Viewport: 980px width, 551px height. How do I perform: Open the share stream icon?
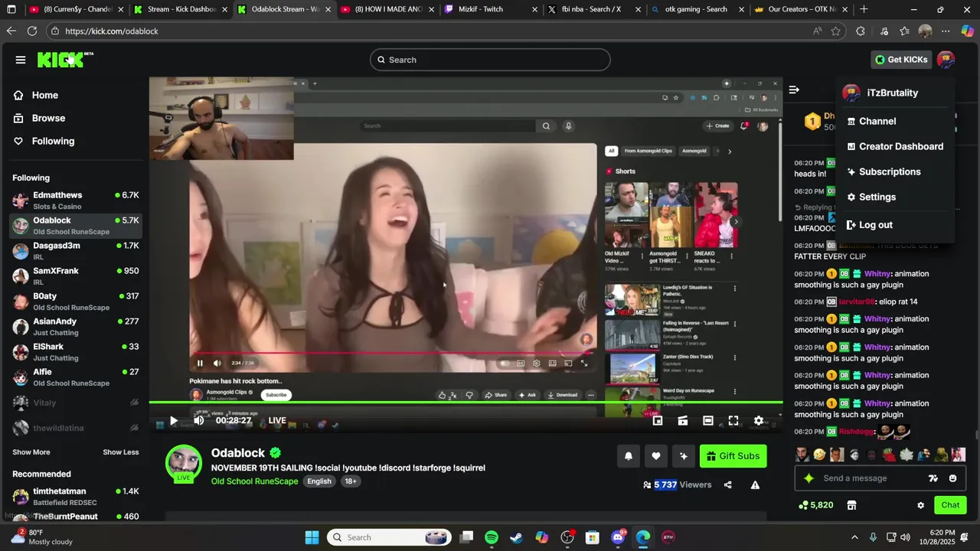click(x=727, y=484)
